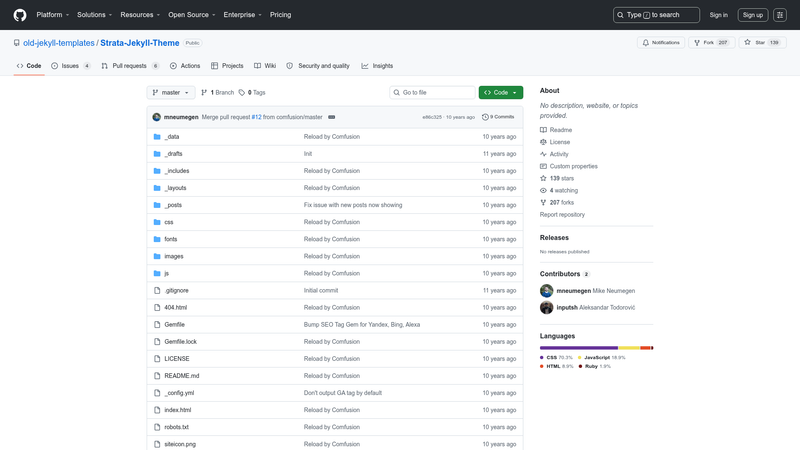Screen dimensions: 800x450
Task: Switch to the Issues tab
Action: coord(71,66)
